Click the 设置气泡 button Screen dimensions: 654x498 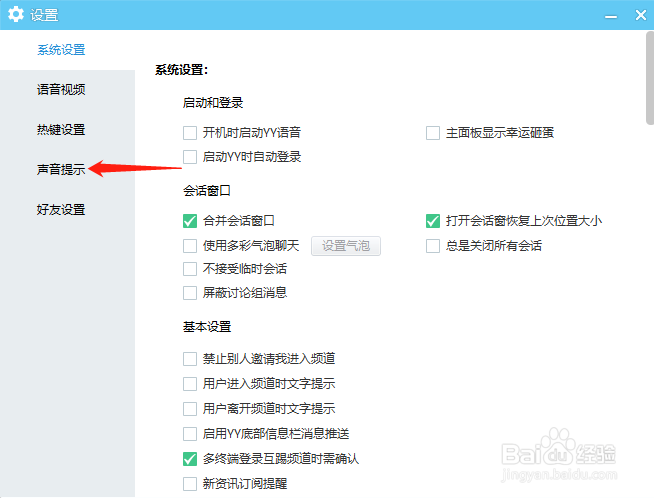coord(346,246)
